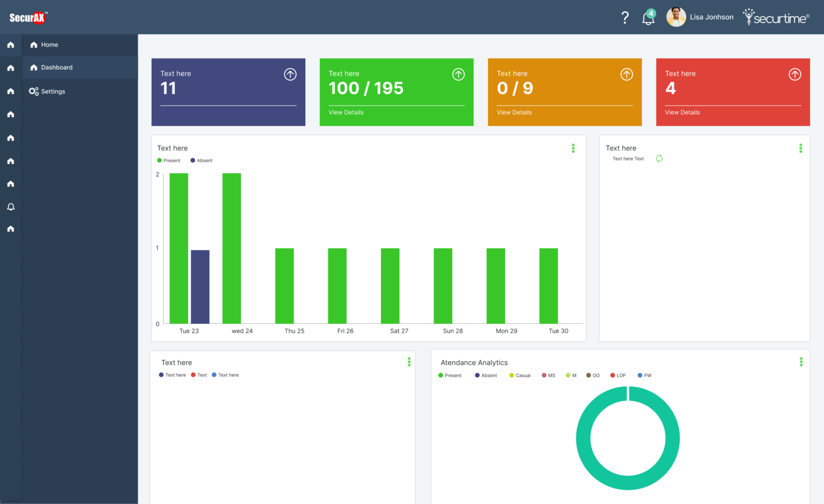This screenshot has width=824, height=504.
Task: Toggle the Present legend in Atendance Analytics
Action: pyautogui.click(x=450, y=375)
